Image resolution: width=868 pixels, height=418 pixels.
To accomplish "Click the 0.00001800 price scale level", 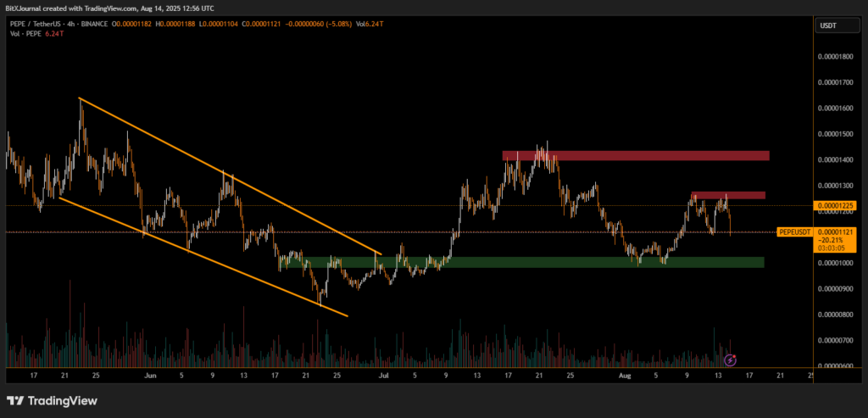I will 833,57.
